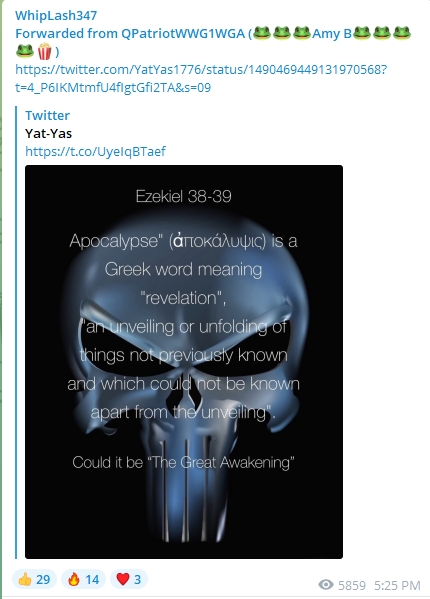Click the eye views icon

click(326, 584)
